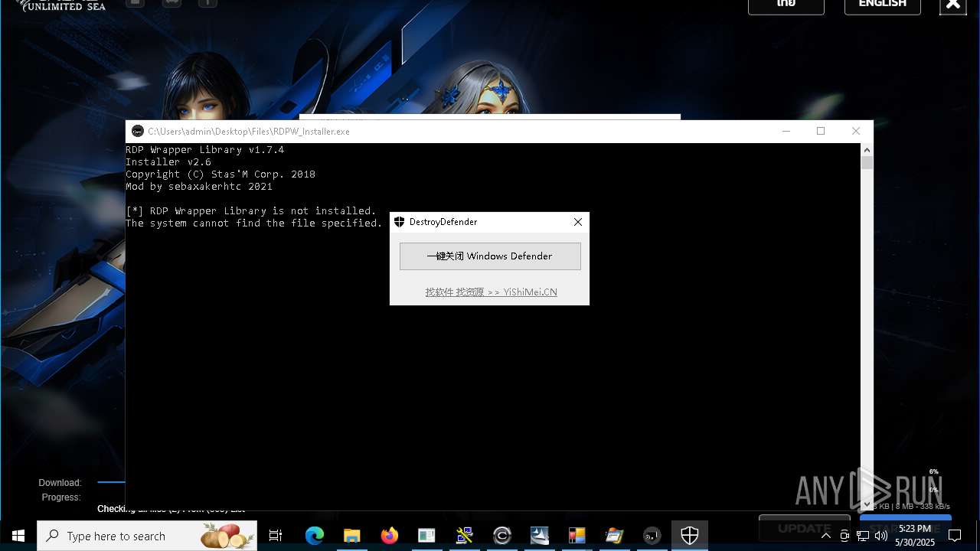Click the console scrollbar down arrow
Screen dimensions: 980x551
coord(867,504)
